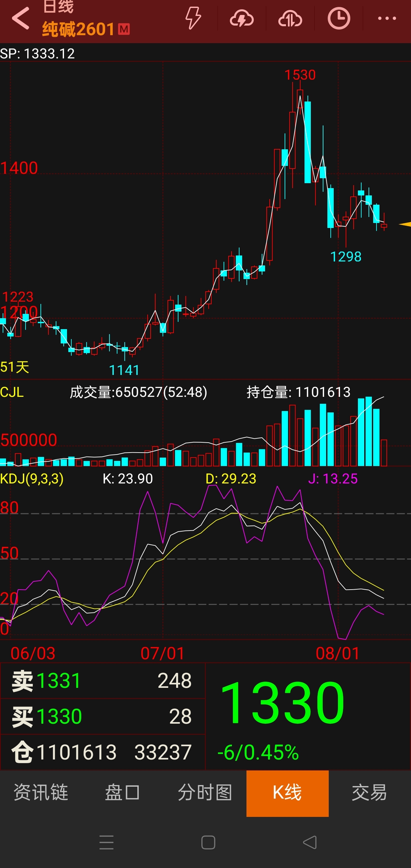Tap the 纯碱2601 contract title

pyautogui.click(x=79, y=29)
